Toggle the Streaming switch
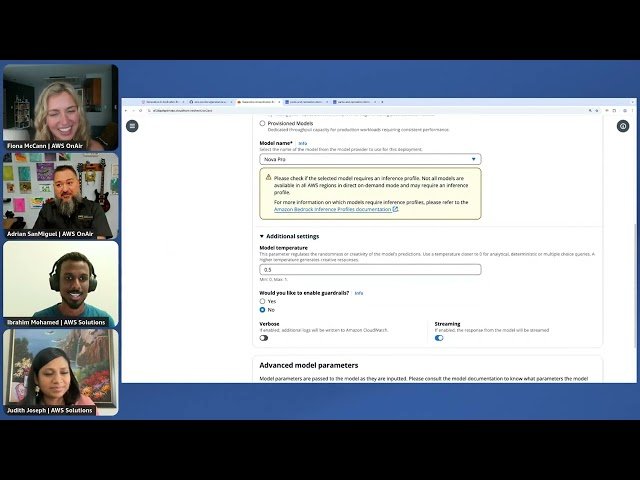The image size is (640, 480). pyautogui.click(x=439, y=338)
